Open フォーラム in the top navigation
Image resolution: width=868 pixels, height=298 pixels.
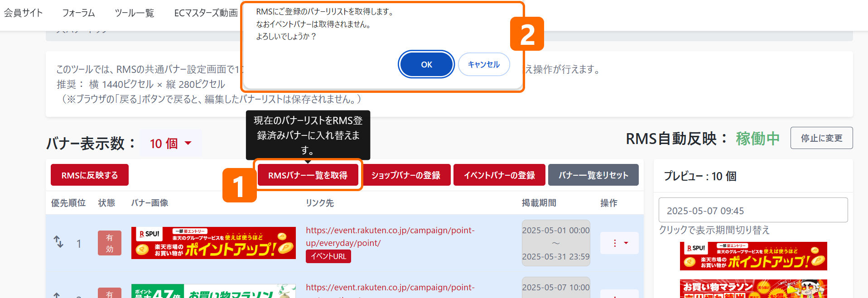(x=78, y=13)
